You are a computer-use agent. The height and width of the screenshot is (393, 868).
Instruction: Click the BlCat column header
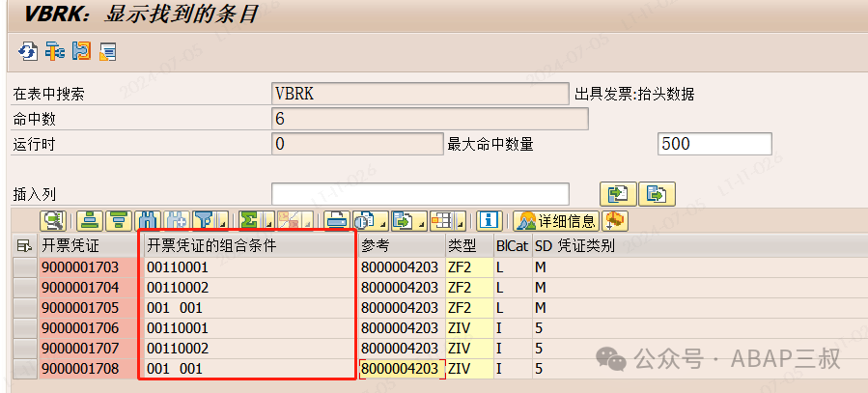click(x=513, y=247)
